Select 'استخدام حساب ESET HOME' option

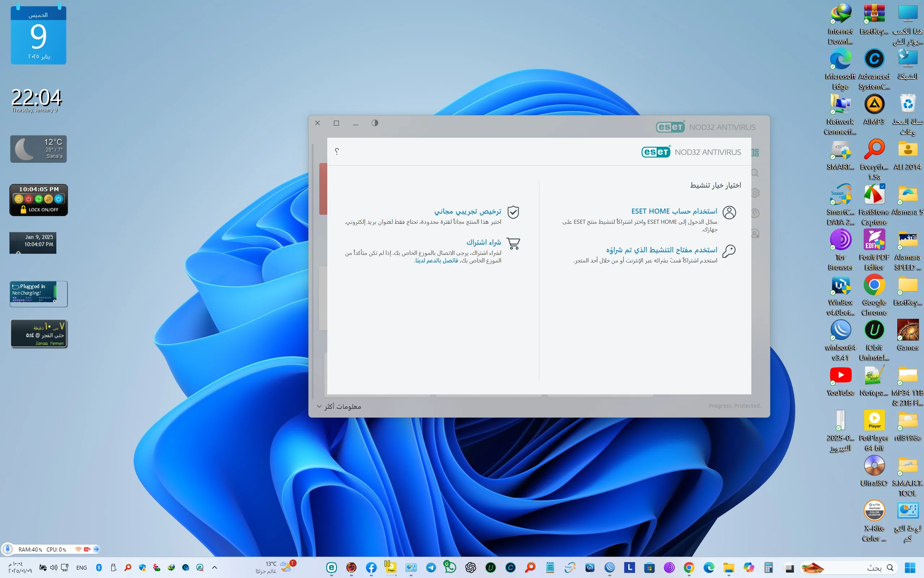click(x=674, y=211)
